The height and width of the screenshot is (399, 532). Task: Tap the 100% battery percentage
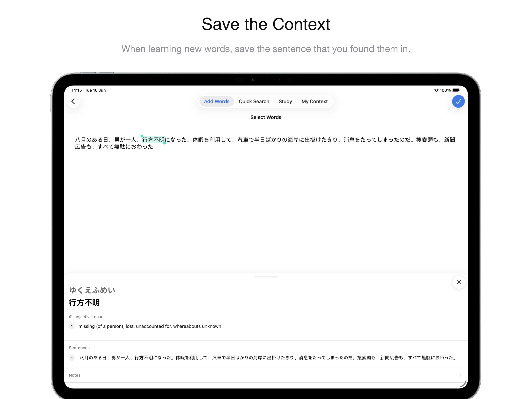point(445,90)
